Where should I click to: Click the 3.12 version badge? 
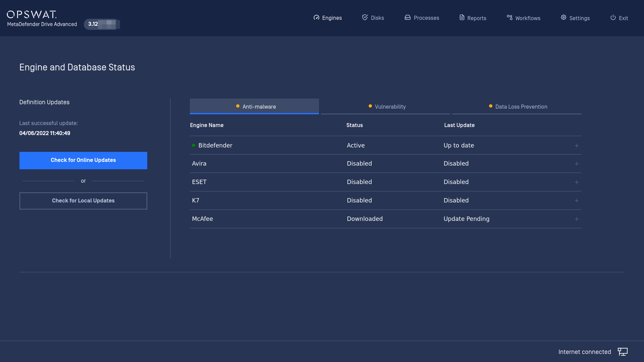[102, 24]
